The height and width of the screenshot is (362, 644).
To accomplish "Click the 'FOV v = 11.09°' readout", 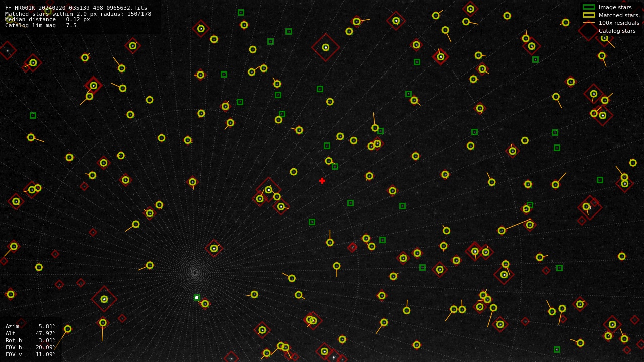I will pos(30,354).
